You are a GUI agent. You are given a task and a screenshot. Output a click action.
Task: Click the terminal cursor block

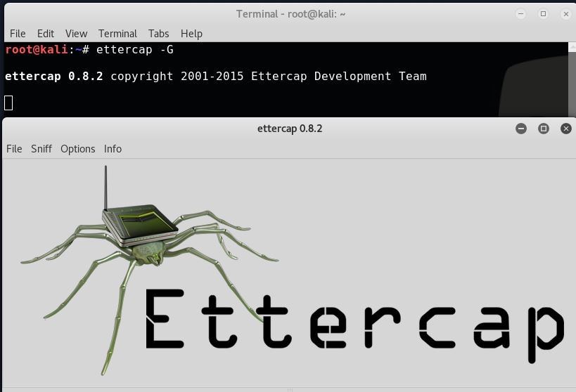point(8,103)
